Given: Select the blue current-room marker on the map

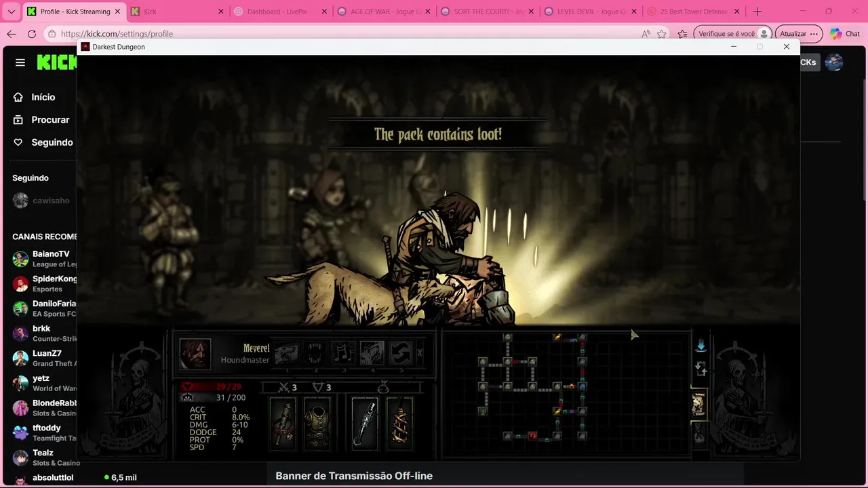Looking at the screenshot, I should click(x=582, y=386).
